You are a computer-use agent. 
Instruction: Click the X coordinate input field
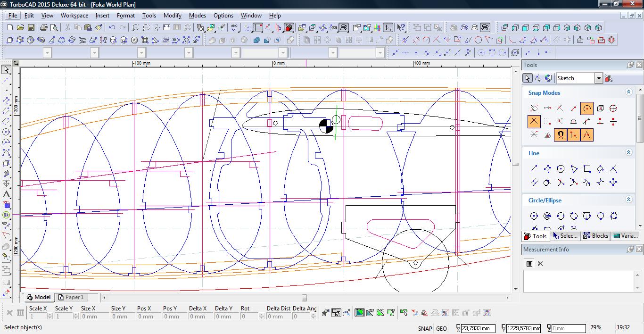(x=478, y=328)
